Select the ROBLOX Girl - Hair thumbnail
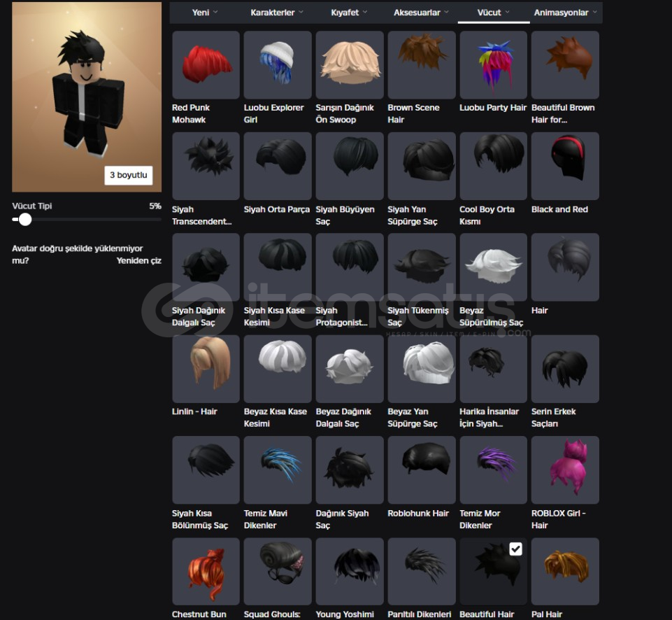The image size is (672, 620). pos(565,470)
